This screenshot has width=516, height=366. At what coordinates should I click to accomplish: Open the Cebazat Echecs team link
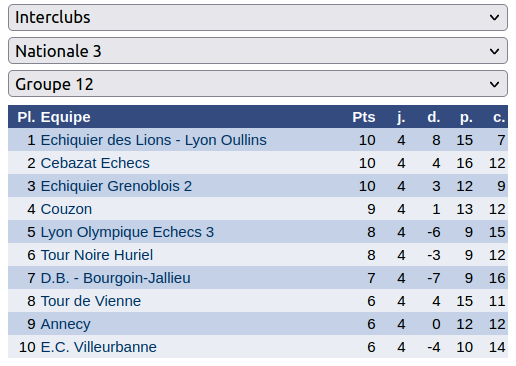click(x=95, y=163)
